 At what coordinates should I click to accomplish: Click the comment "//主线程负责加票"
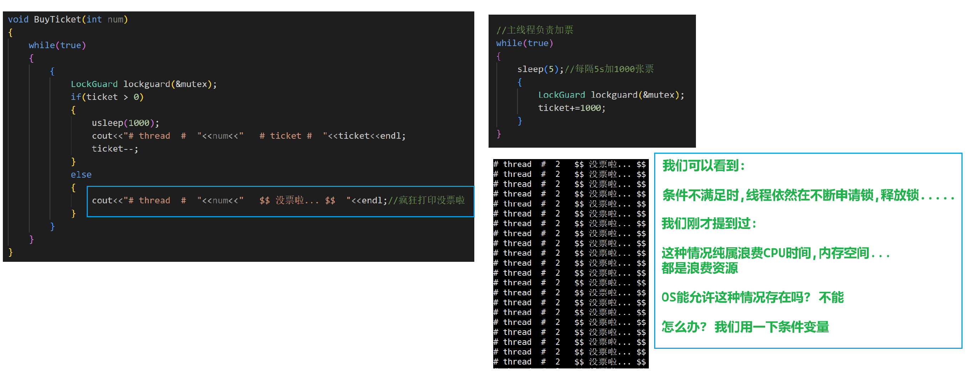tap(535, 30)
